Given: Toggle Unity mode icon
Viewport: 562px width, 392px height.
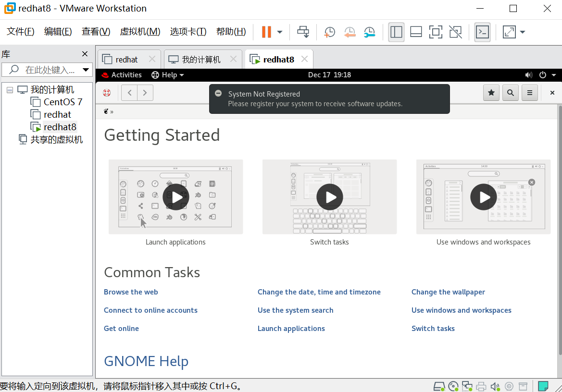Looking at the screenshot, I should click(456, 32).
